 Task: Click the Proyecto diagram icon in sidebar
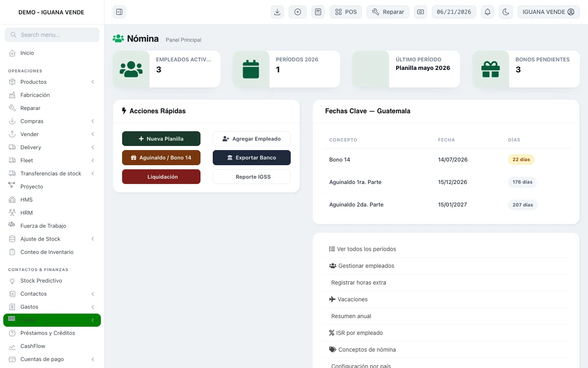[x=12, y=185]
